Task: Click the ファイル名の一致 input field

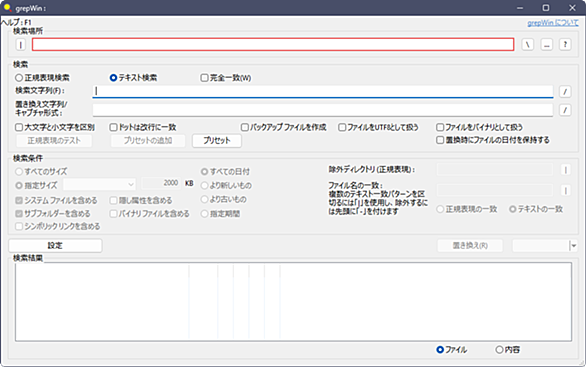Action: tap(494, 190)
